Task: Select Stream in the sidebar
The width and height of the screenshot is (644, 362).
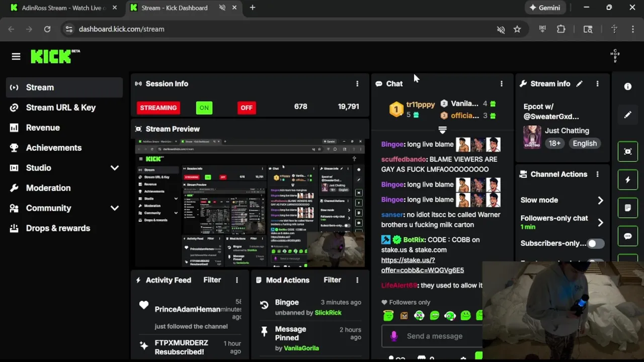Action: click(x=64, y=87)
